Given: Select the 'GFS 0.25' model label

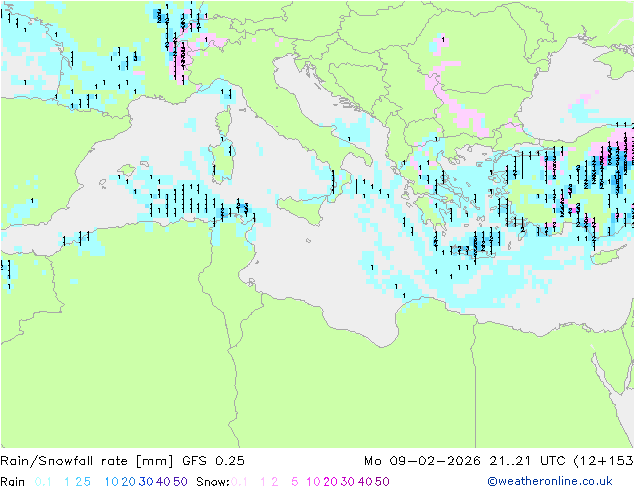Looking at the screenshot, I should tap(213, 461).
